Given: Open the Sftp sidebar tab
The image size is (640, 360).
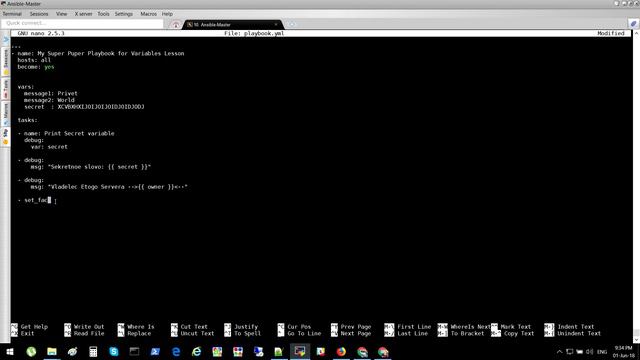Looking at the screenshot, I should (6, 137).
